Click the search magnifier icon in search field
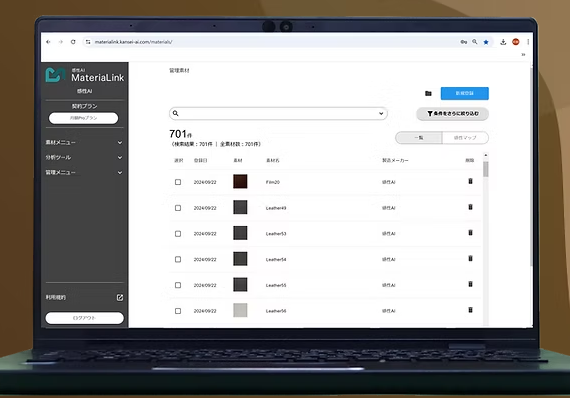Image resolution: width=570 pixels, height=398 pixels. [176, 113]
